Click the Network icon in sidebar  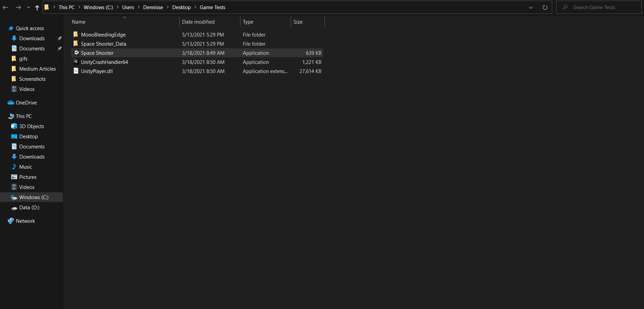pos(11,221)
